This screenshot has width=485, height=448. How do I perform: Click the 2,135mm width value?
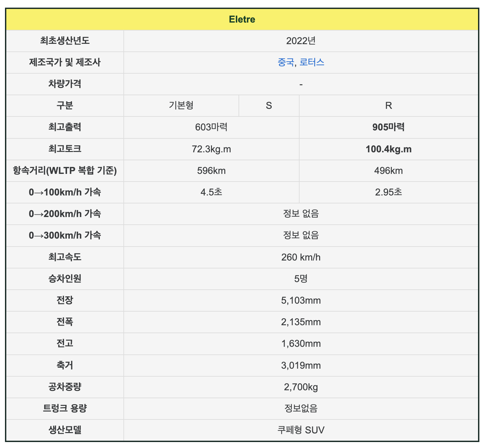tap(301, 322)
